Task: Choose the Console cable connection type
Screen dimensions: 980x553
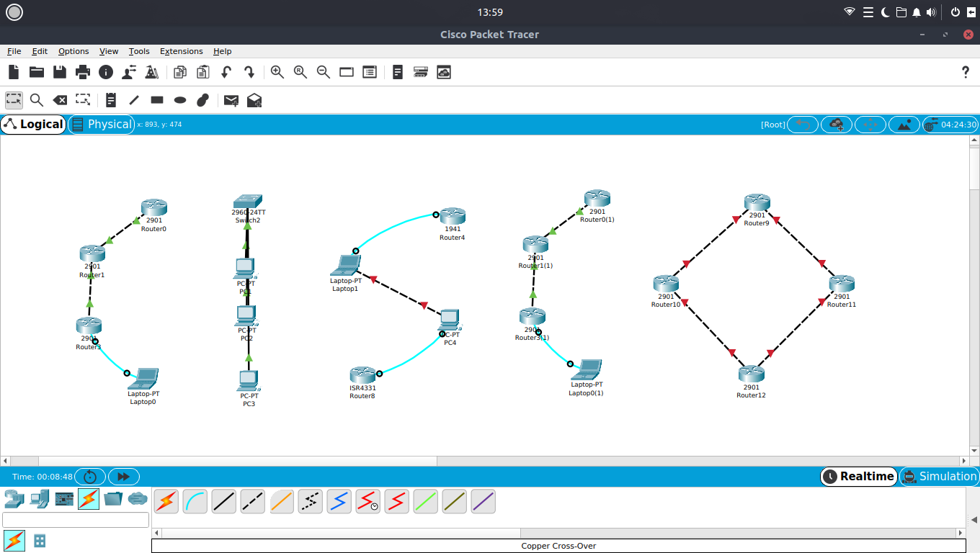Action: tap(195, 501)
